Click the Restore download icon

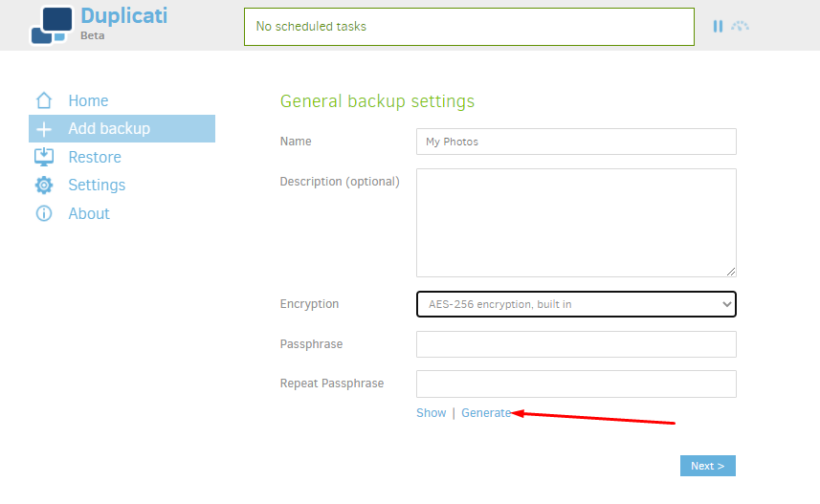[44, 157]
